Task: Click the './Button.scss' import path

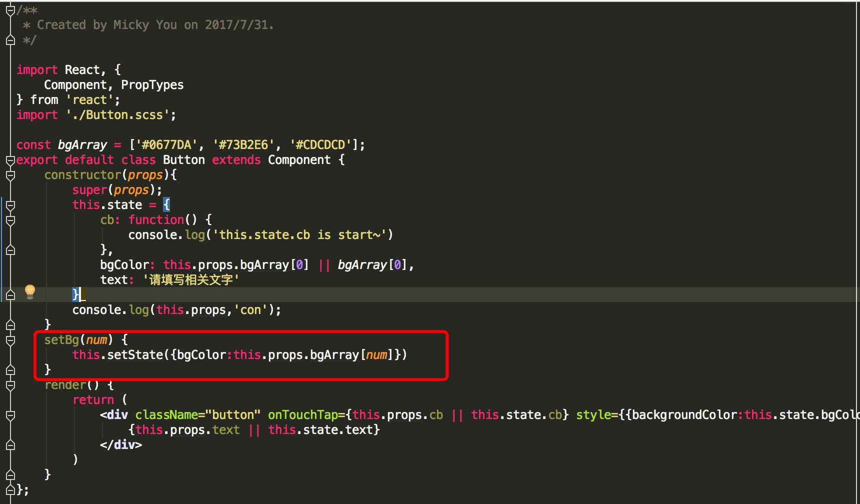Action: 118,115
